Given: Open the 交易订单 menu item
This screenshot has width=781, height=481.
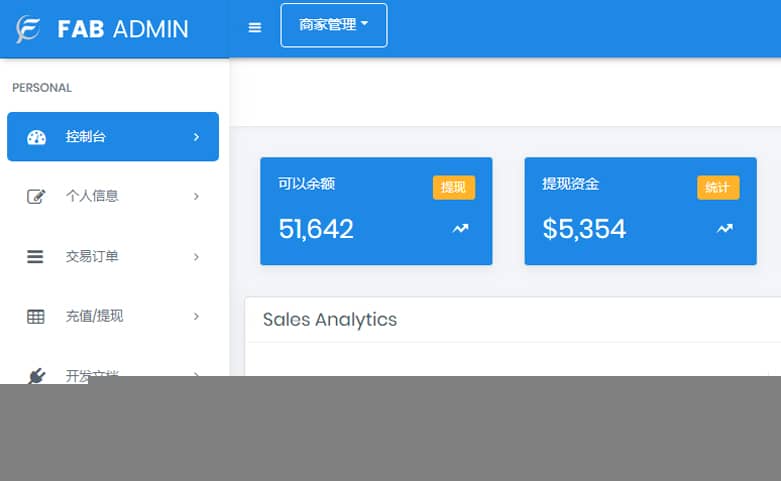Looking at the screenshot, I should [113, 256].
